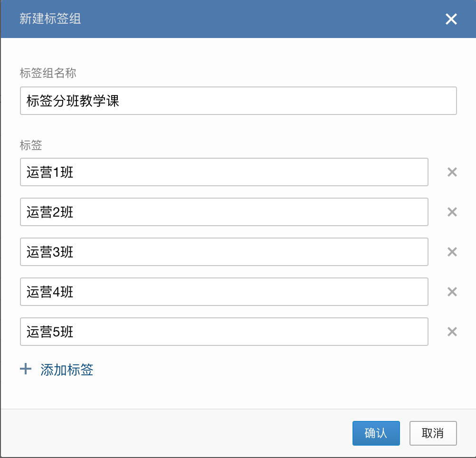Focus the 运营3班 tag input

(x=224, y=252)
